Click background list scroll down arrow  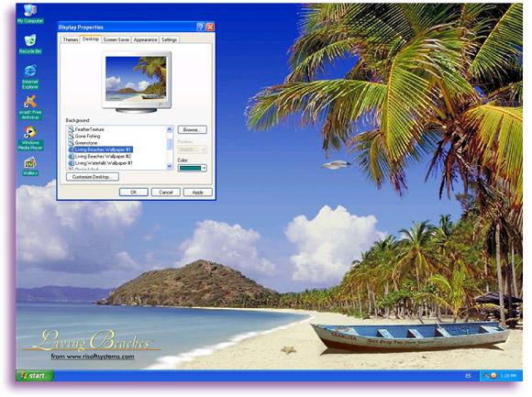click(170, 166)
